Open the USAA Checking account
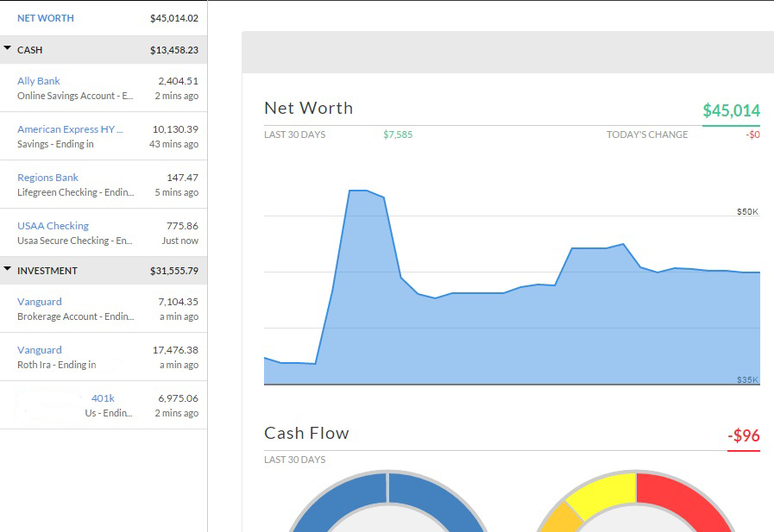Screen dimensions: 774x532 click(53, 226)
